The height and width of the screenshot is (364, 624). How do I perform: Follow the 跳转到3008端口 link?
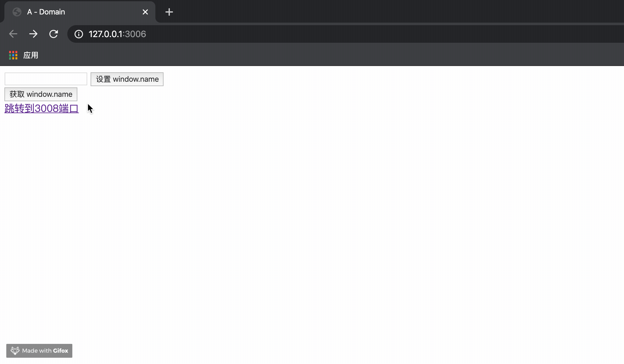pos(42,108)
